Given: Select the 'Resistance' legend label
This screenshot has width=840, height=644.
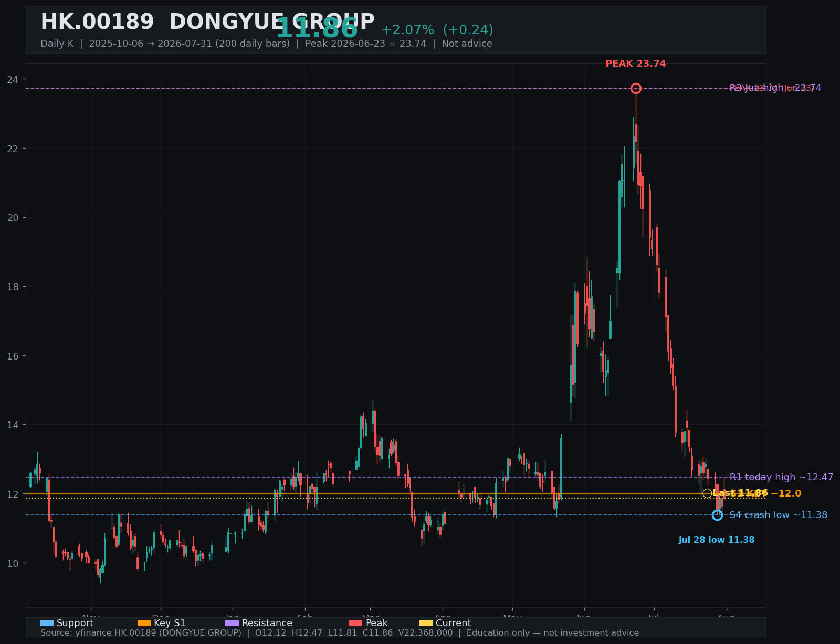Looking at the screenshot, I should [267, 623].
